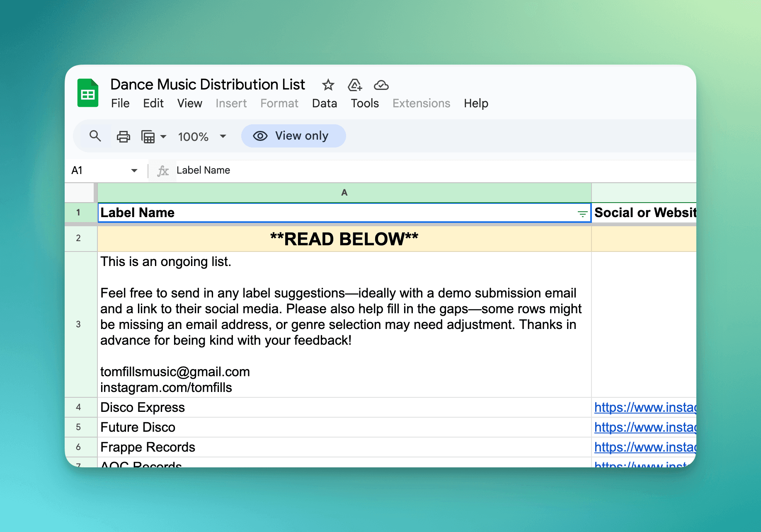Click the formula bar containing Label Name
This screenshot has height=532, width=761.
tap(373, 170)
